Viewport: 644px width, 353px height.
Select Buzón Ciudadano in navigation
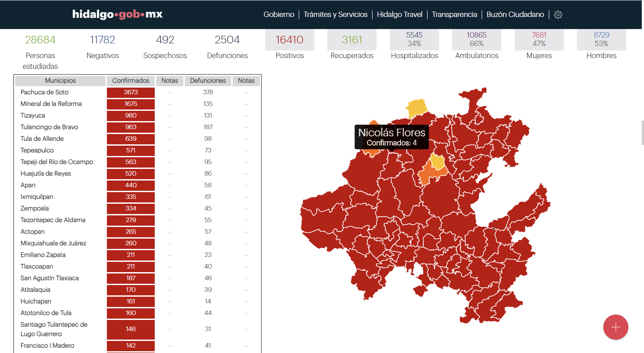pyautogui.click(x=515, y=15)
